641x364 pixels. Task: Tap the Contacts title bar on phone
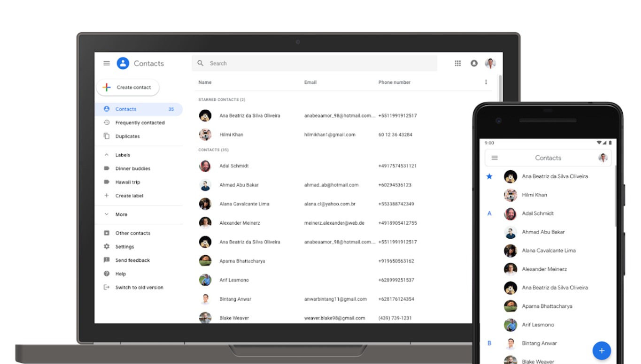coord(548,158)
